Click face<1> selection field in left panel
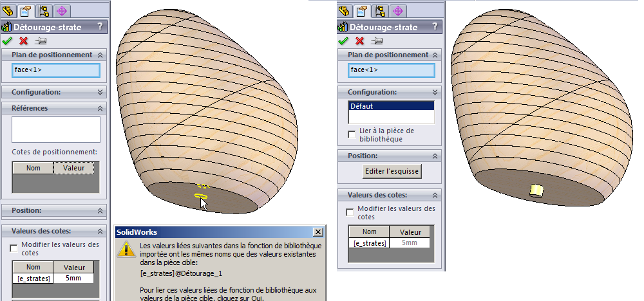The width and height of the screenshot is (644, 301). pyautogui.click(x=56, y=69)
